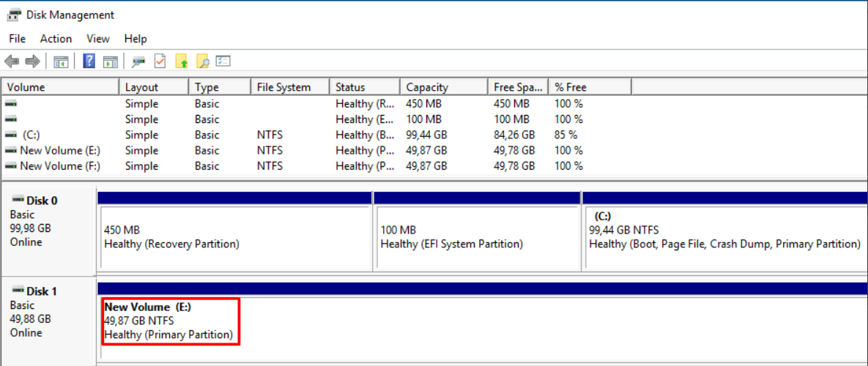Open the File menu
This screenshot has width=868, height=366.
17,39
